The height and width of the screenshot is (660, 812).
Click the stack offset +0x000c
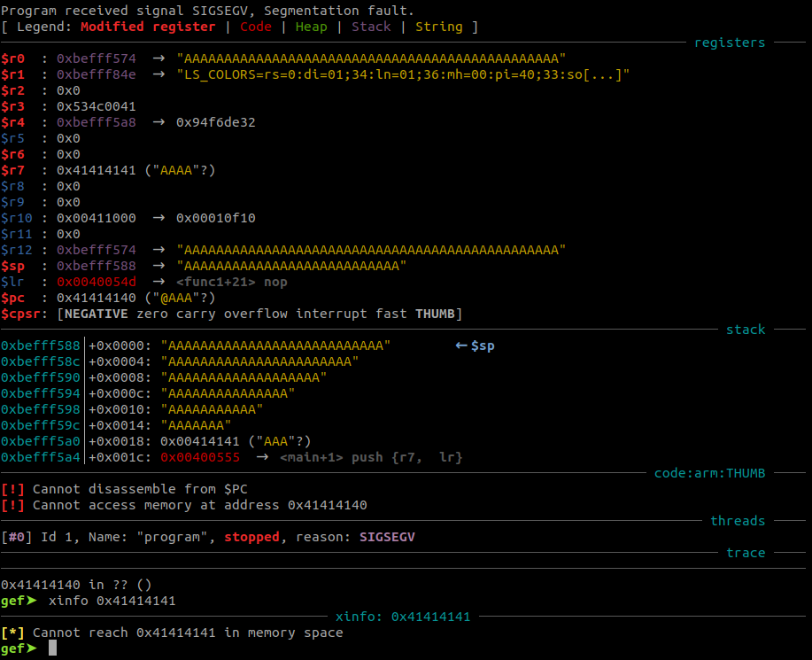[x=120, y=393]
